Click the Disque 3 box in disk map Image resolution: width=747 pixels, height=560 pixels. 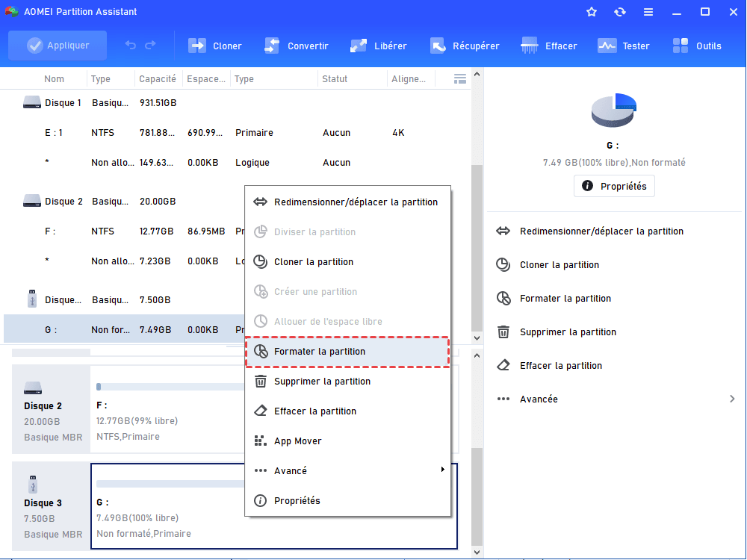point(51,507)
